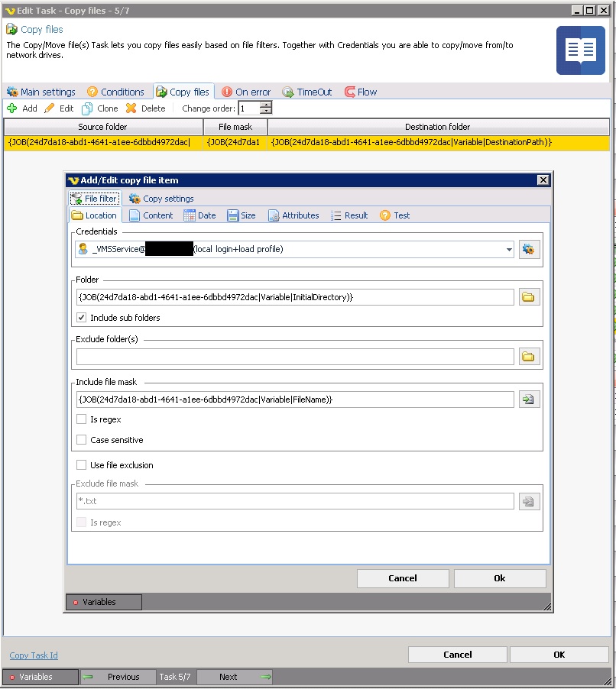Increase Change order spinner value

tap(265, 105)
